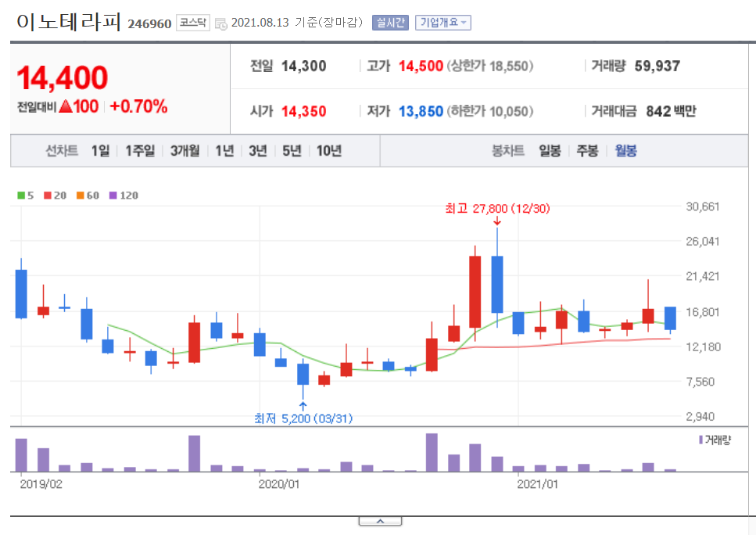This screenshot has width=756, height=535.
Task: Select the 1주일 line chart tab
Action: point(140,151)
